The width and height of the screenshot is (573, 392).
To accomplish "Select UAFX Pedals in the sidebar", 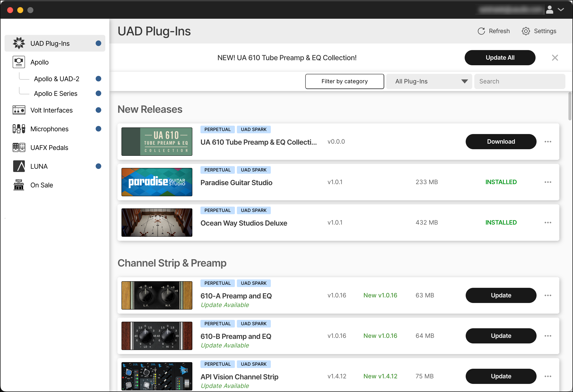I will click(49, 147).
